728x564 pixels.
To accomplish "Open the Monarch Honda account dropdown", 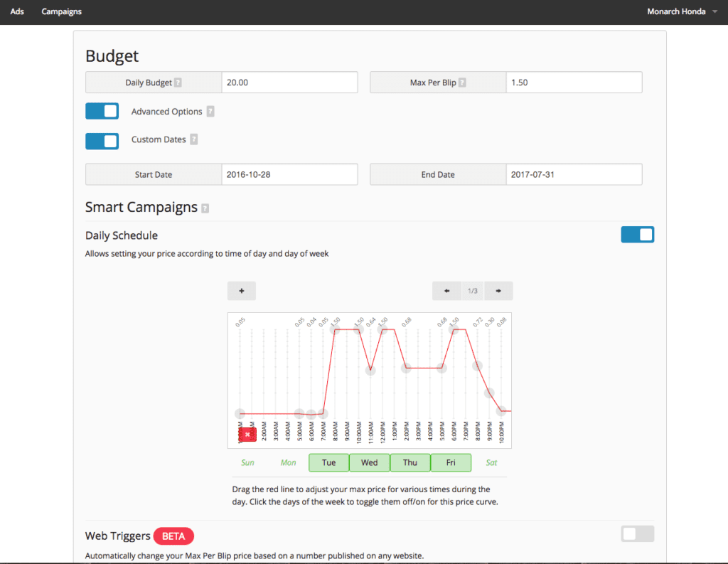I will 682,11.
